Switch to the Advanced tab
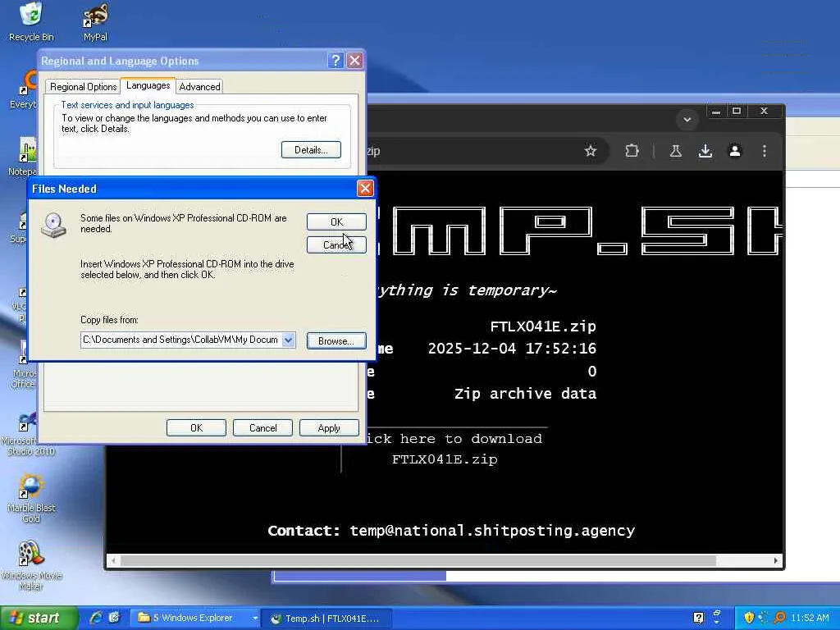The height and width of the screenshot is (630, 840). click(199, 87)
